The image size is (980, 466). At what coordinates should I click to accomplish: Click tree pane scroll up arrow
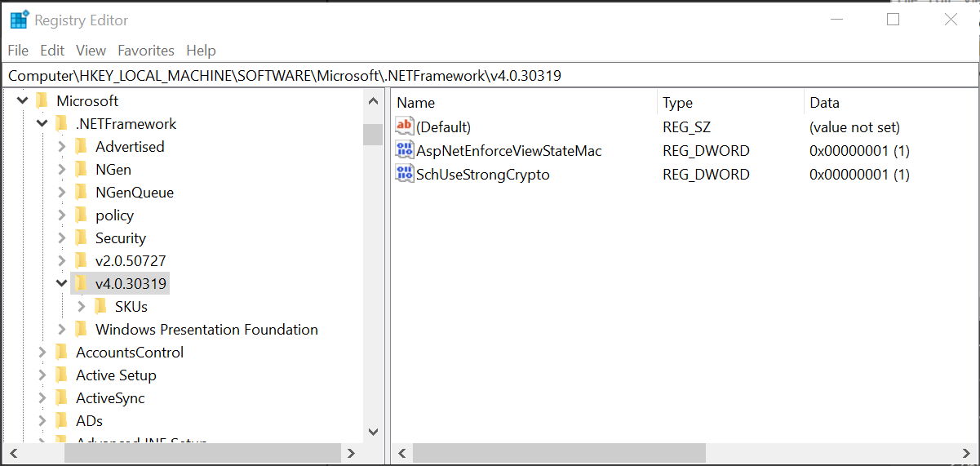pos(373,101)
